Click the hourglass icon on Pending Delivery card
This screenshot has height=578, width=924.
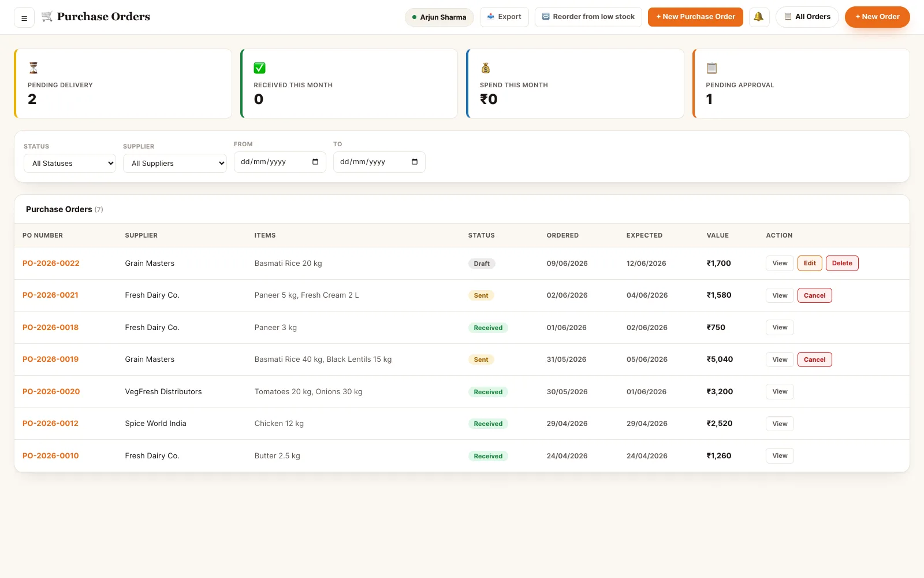[33, 68]
